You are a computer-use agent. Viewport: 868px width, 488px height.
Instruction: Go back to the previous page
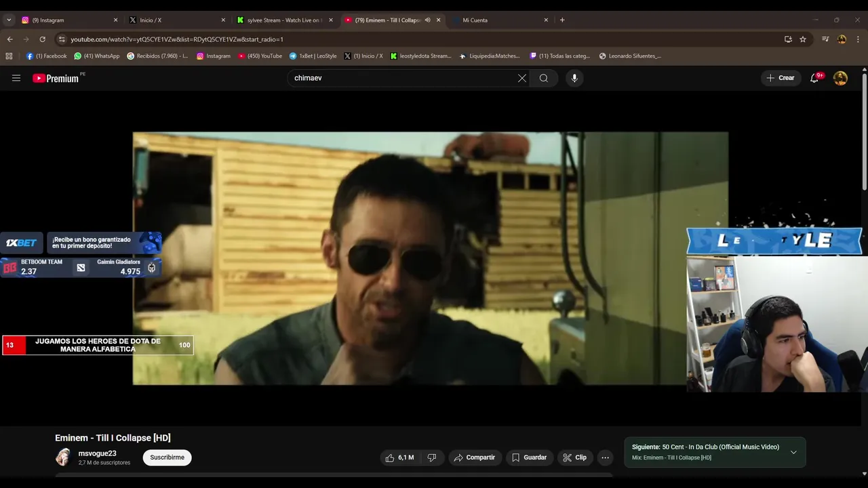pyautogui.click(x=9, y=39)
